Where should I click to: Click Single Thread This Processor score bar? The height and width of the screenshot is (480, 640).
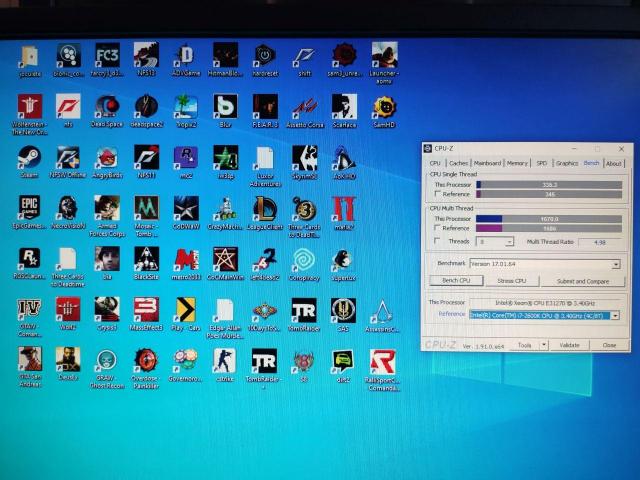tap(549, 185)
